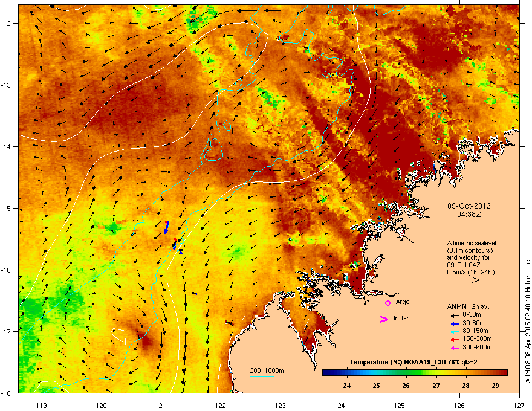Viewport: 532px width, 411px height.
Task: Click the black 0-30m arrow legend symbol
Action: point(455,316)
